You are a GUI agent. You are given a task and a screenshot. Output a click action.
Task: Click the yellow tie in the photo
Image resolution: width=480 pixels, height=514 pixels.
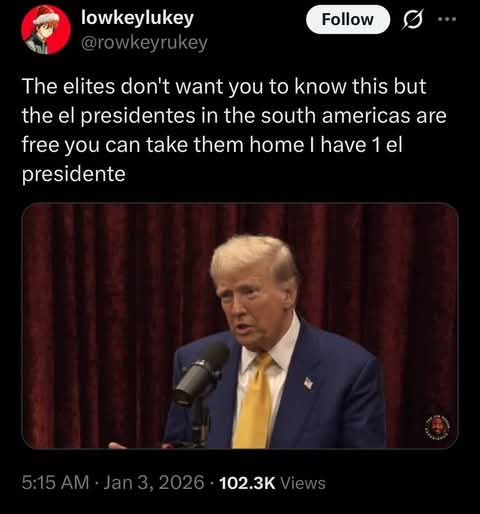(254, 402)
